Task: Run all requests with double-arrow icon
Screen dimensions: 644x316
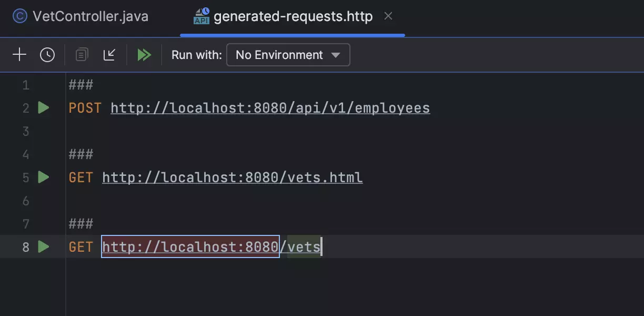Action: click(x=144, y=55)
